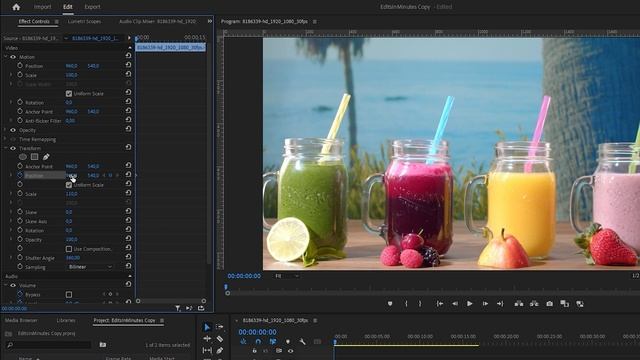The height and width of the screenshot is (360, 640).
Task: Select the Ripple Edit tool
Action: pos(207,339)
